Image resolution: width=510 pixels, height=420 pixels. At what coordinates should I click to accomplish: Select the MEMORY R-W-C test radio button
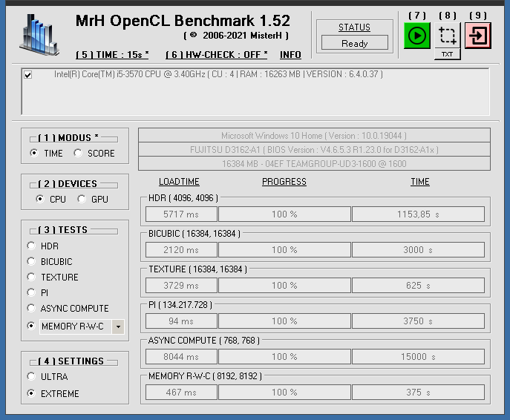[x=31, y=326]
